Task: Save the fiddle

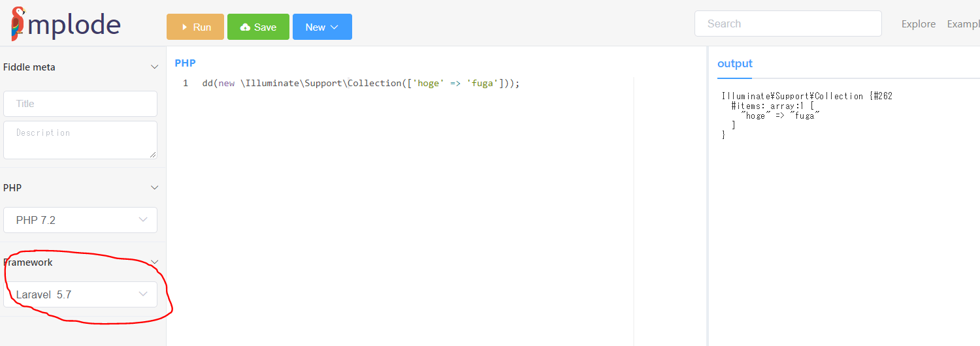Action: (258, 27)
